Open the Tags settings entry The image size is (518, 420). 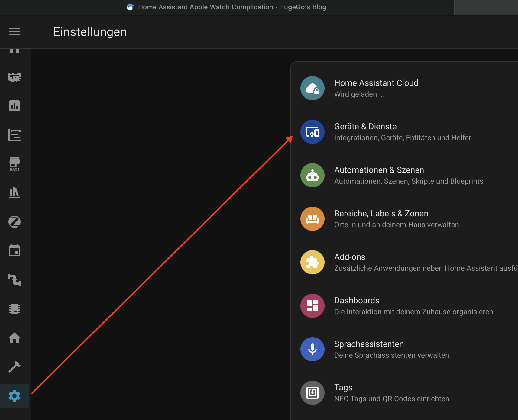(343, 393)
